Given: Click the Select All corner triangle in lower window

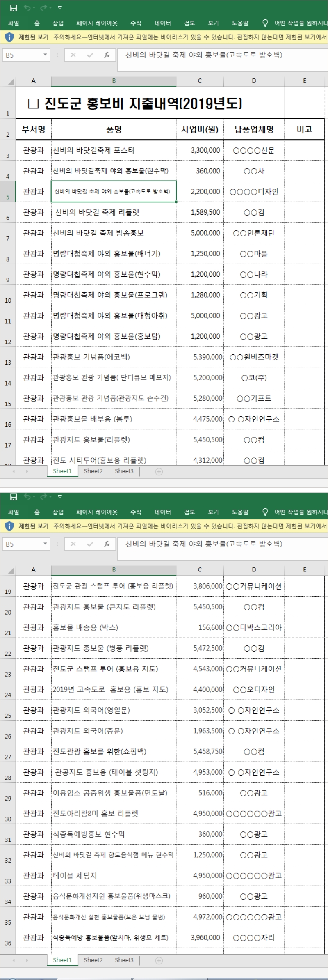Looking at the screenshot, I should (9, 570).
